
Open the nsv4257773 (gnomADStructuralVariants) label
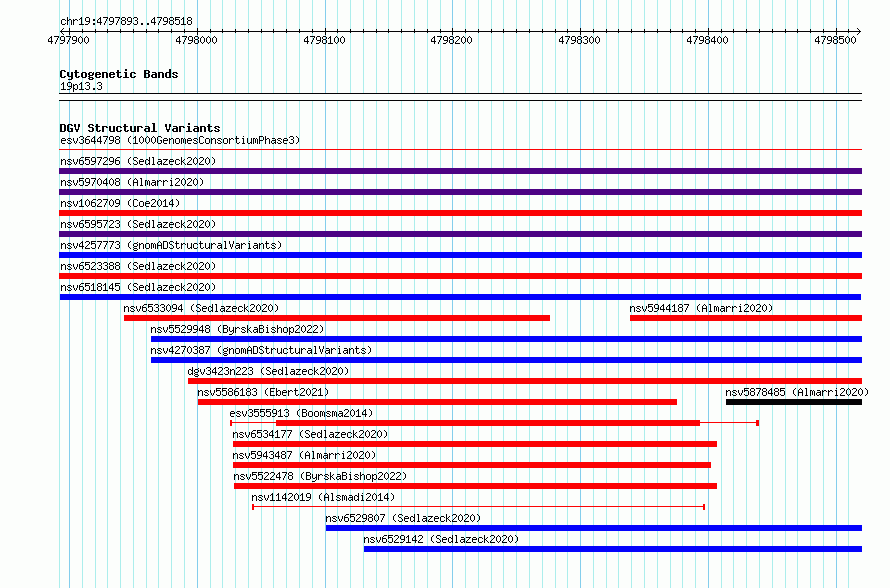[171, 245]
